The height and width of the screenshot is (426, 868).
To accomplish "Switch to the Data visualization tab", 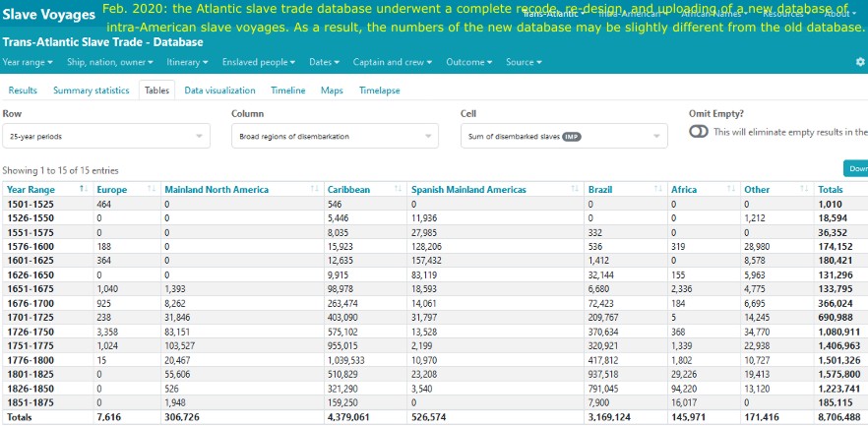I will coord(219,91).
